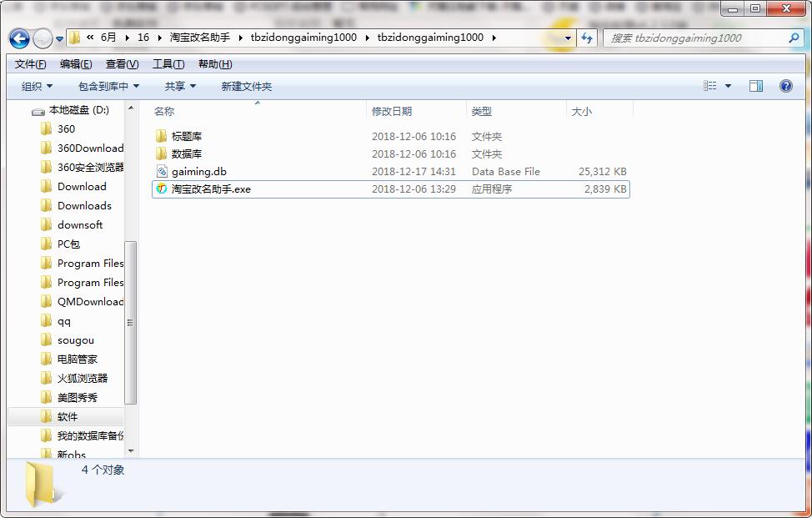Click the navigation pane scrollbar thumb

click(x=131, y=322)
